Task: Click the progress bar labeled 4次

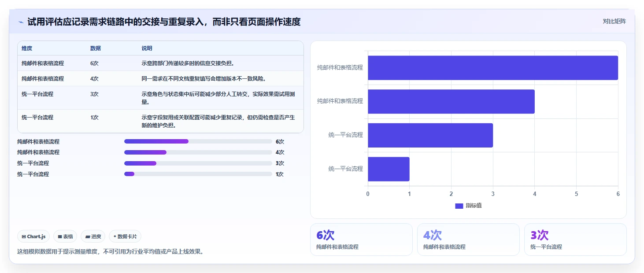Action: (x=198, y=152)
